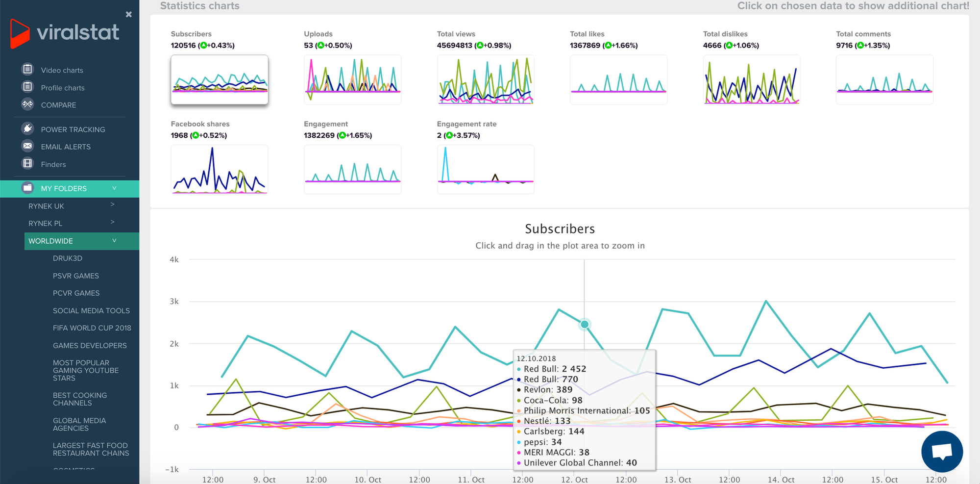Select the Uploads mini chart thumbnail
Image resolution: width=980 pixels, height=484 pixels.
pos(352,79)
